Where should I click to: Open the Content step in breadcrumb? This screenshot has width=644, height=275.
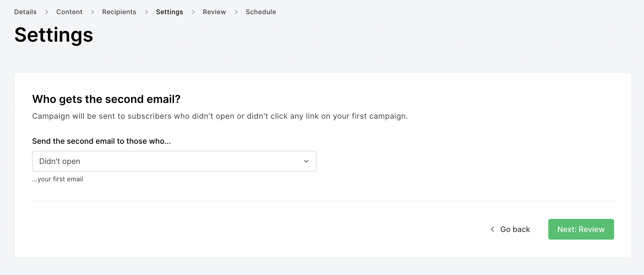[69, 12]
